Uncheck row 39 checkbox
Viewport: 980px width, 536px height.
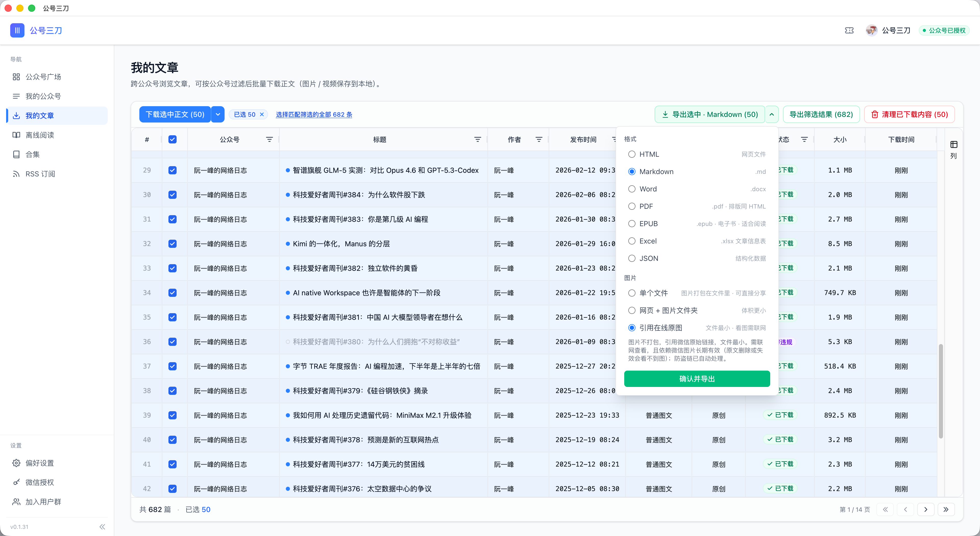click(x=172, y=416)
